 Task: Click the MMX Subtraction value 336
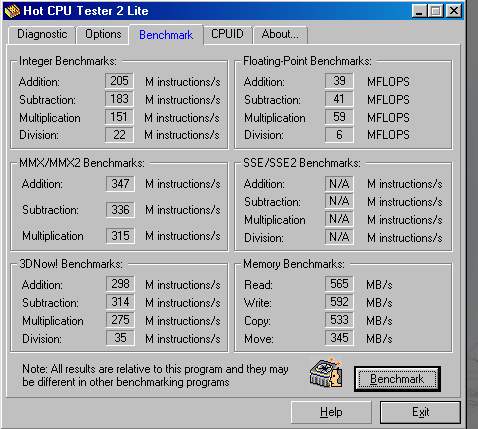(x=120, y=210)
